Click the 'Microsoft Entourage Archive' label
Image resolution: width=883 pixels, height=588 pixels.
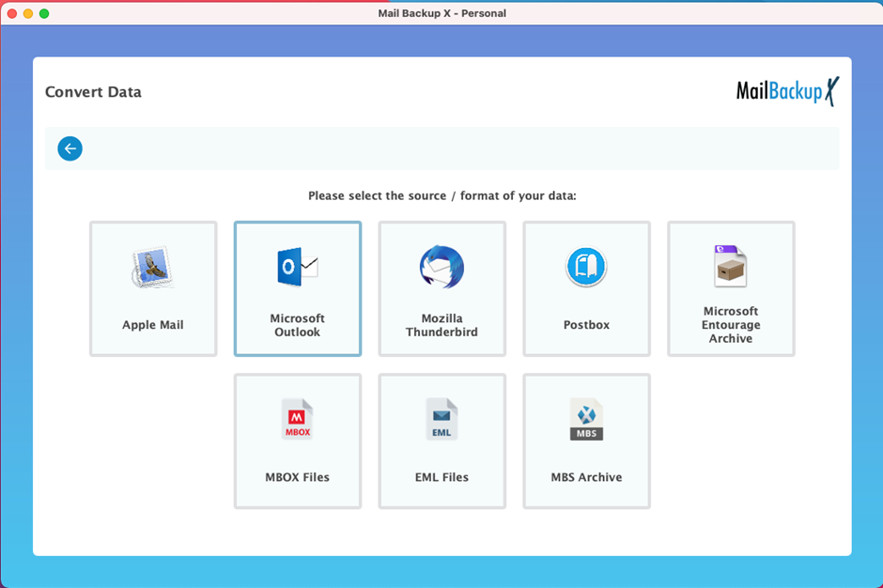731,324
